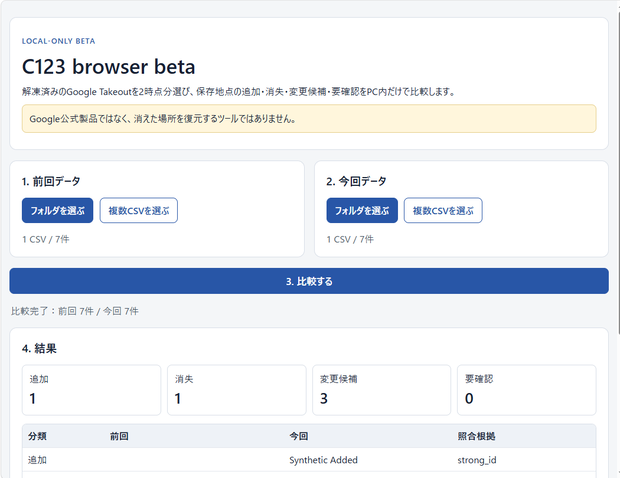Click the 分類 column header

tap(37, 436)
